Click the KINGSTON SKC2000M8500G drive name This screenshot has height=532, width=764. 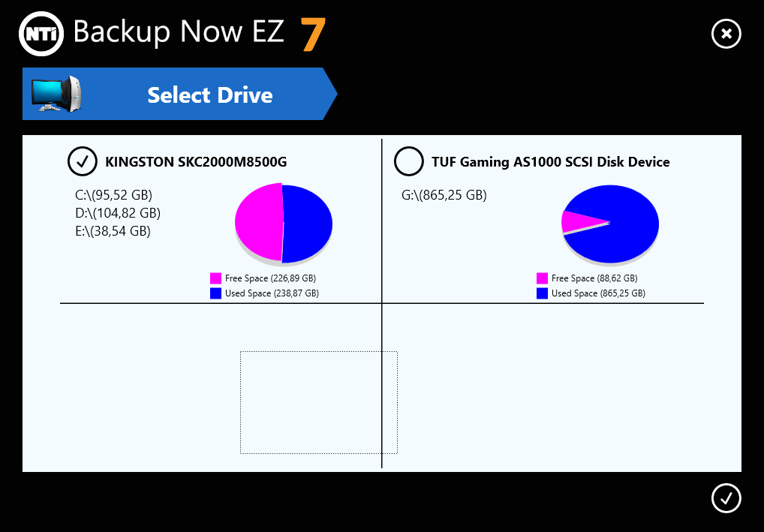coord(196,161)
